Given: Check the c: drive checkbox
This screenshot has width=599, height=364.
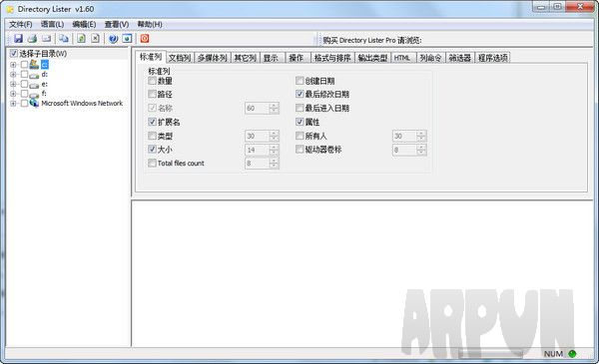Looking at the screenshot, I should (x=24, y=65).
